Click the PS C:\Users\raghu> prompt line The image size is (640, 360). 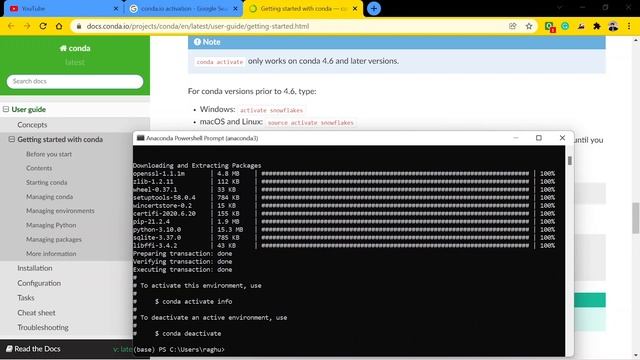[179, 349]
